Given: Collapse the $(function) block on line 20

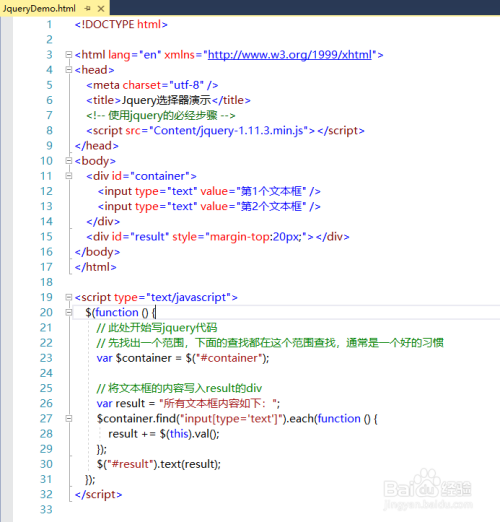Looking at the screenshot, I should (69, 312).
